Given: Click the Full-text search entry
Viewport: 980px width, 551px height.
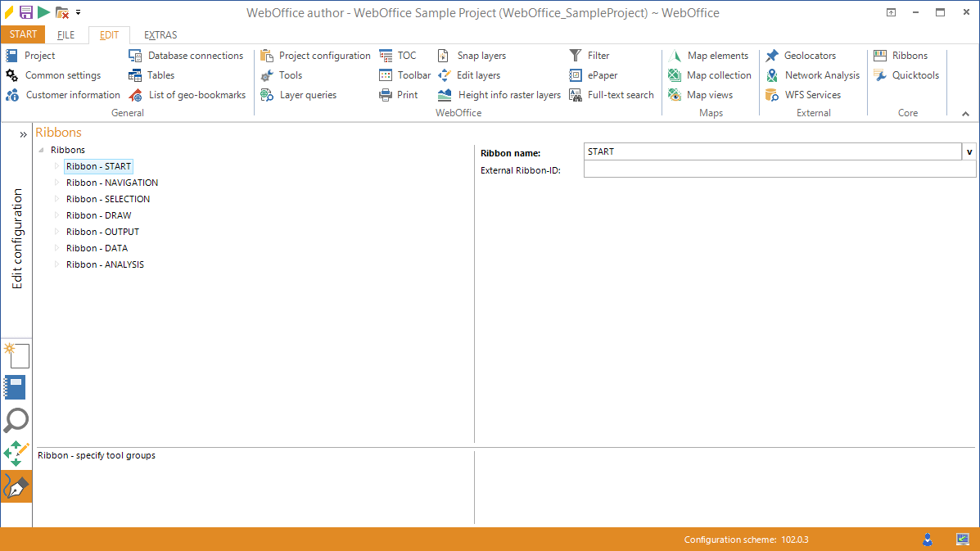Looking at the screenshot, I should [619, 94].
